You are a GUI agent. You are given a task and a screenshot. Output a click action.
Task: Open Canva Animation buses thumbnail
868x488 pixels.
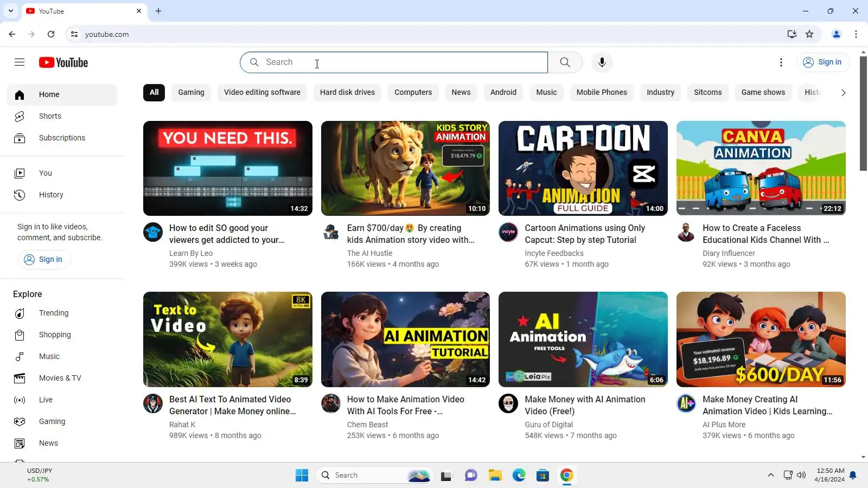coord(761,168)
